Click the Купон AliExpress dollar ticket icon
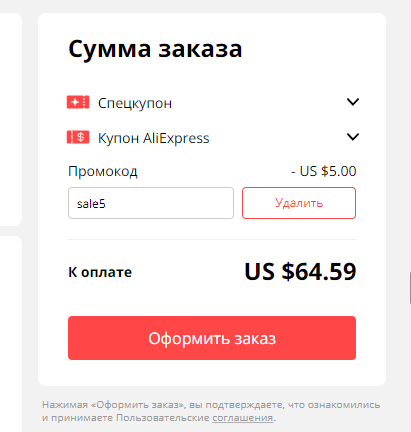The width and height of the screenshot is (411, 432). pyautogui.click(x=78, y=137)
